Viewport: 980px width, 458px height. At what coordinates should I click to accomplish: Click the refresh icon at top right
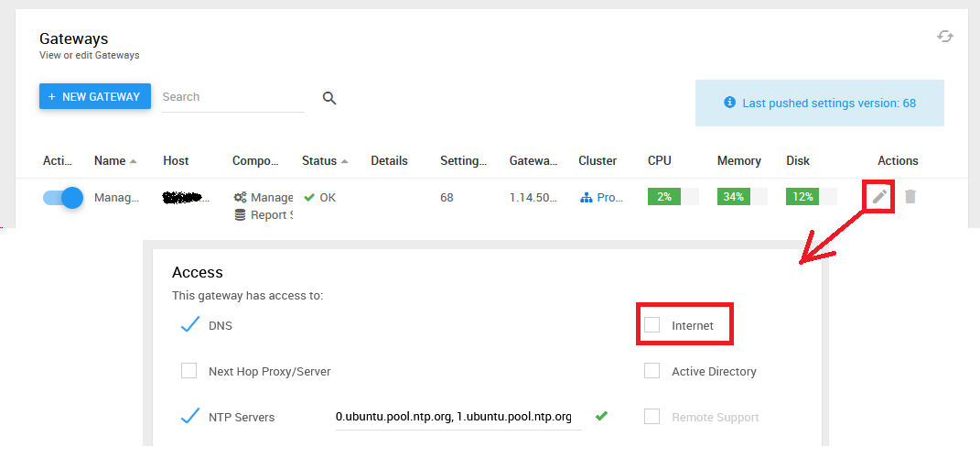coord(945,37)
